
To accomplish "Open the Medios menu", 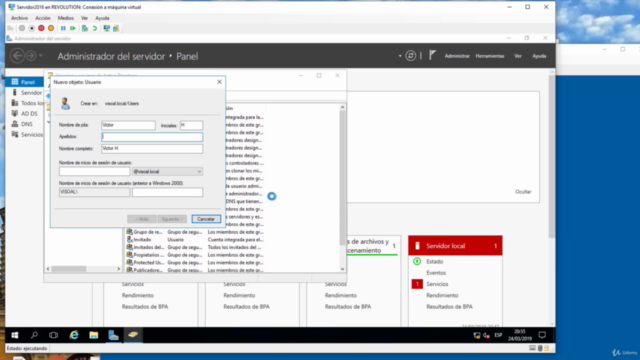I will pos(65,18).
